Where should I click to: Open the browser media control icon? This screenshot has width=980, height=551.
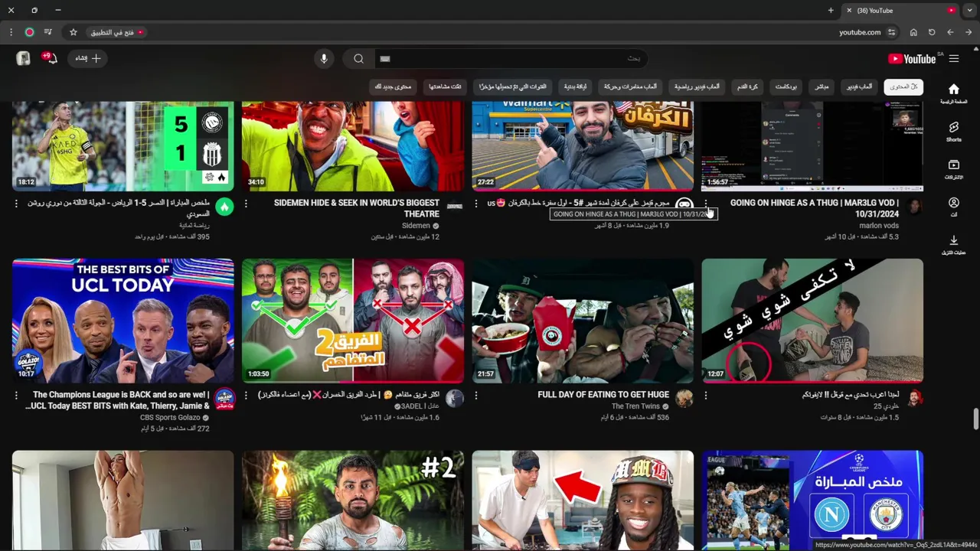tap(48, 32)
